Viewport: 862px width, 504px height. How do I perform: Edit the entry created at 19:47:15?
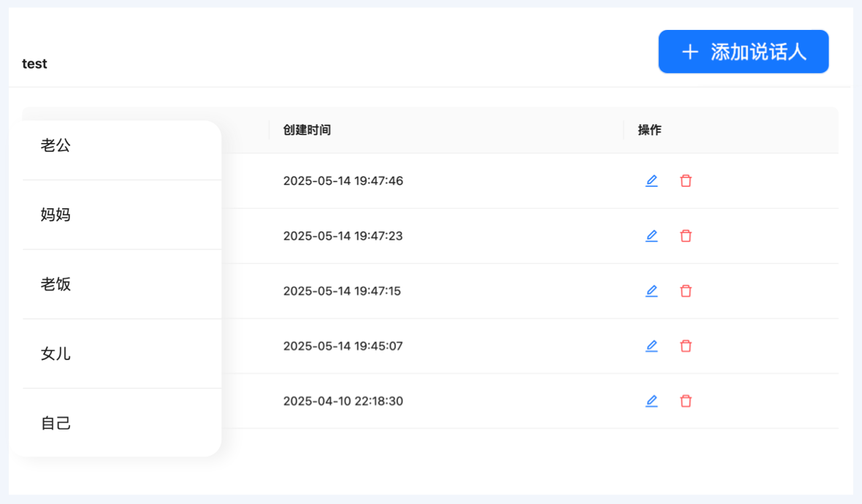click(x=652, y=291)
